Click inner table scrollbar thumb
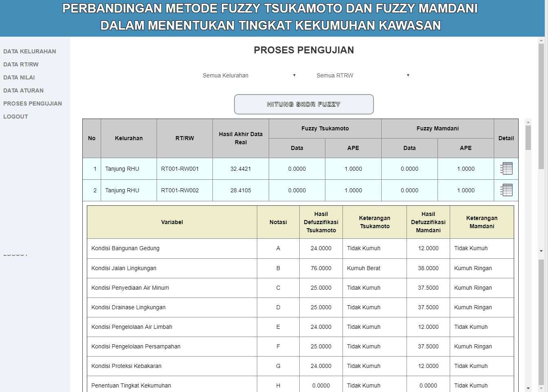Image resolution: width=548 pixels, height=392 pixels. click(528, 138)
